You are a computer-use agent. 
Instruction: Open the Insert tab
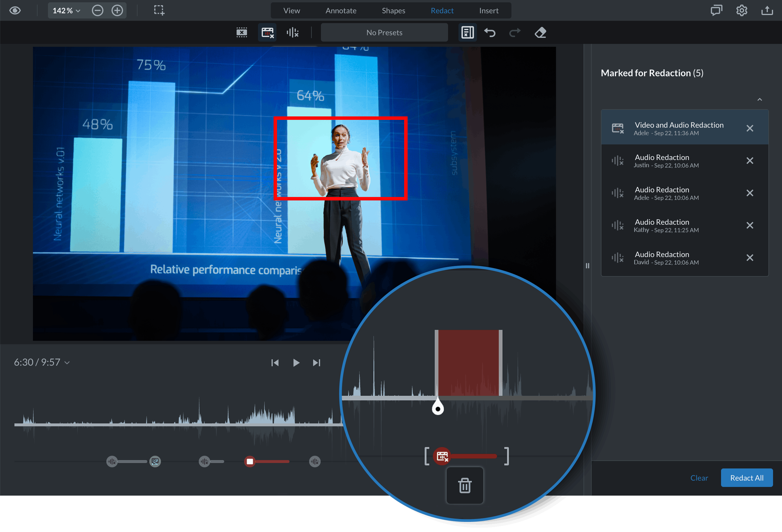pyautogui.click(x=488, y=10)
